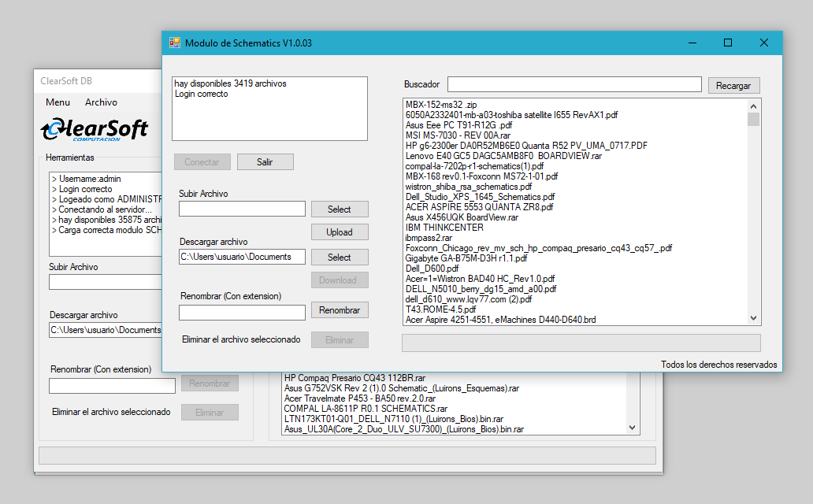
Task: Maximize the Modulo de Schematics window
Action: [728, 43]
